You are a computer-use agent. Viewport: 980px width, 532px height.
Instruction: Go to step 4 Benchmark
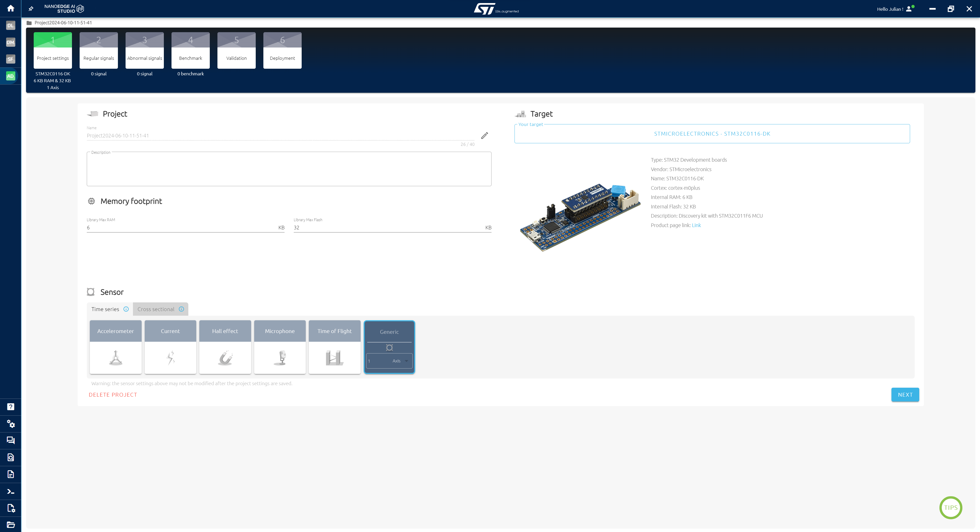tap(191, 50)
